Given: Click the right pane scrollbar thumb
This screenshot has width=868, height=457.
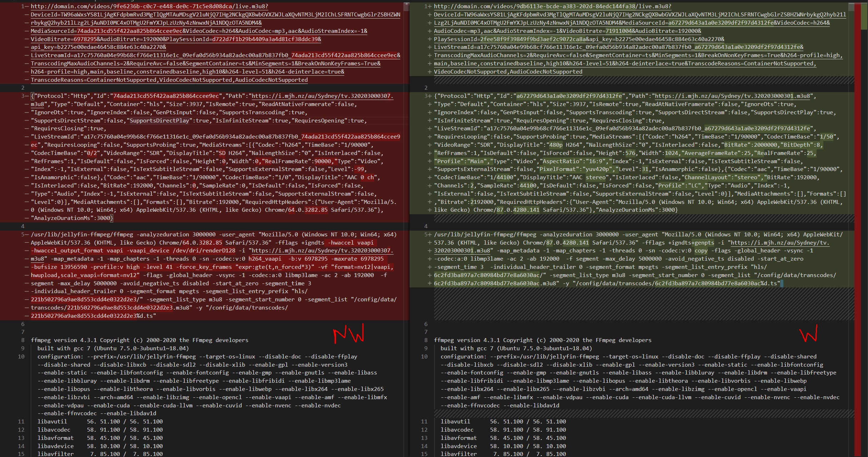Looking at the screenshot, I should point(852,7).
